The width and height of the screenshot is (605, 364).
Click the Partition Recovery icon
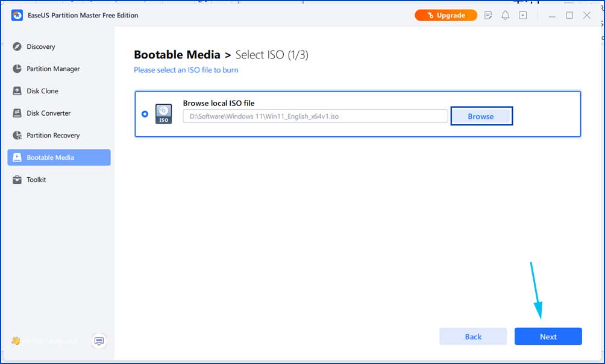[17, 135]
